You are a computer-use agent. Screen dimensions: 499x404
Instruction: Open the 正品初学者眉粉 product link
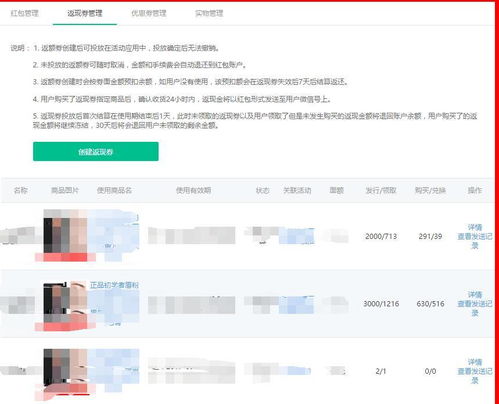(114, 285)
